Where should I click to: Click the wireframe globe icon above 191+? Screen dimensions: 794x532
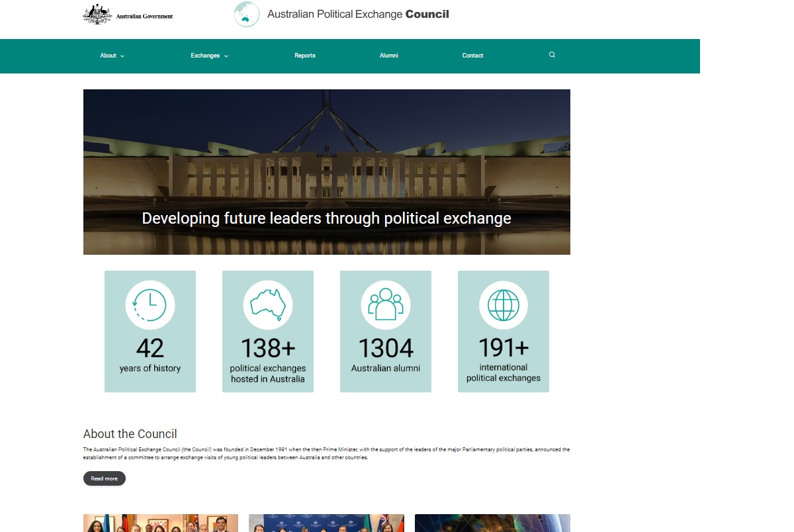(x=504, y=305)
